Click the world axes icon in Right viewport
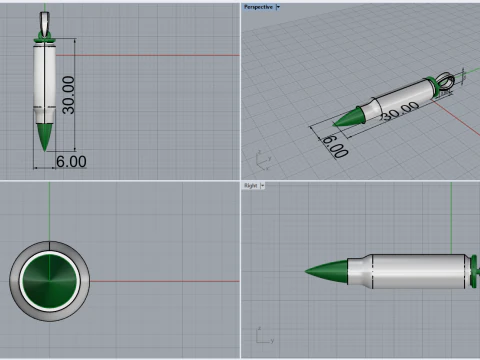 (265, 335)
